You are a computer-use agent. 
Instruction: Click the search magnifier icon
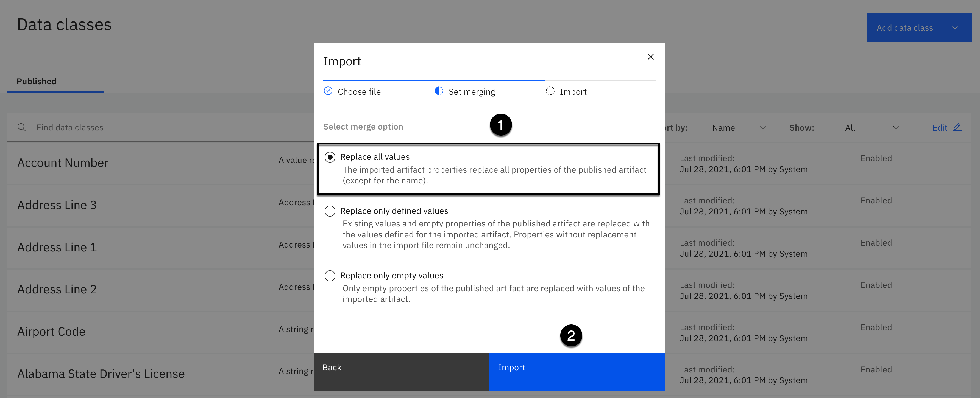[22, 127]
